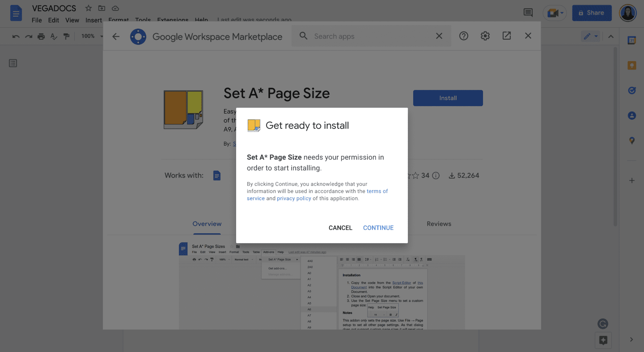Image resolution: width=644 pixels, height=352 pixels.
Task: Check the cloud save status icon
Action: tap(115, 8)
